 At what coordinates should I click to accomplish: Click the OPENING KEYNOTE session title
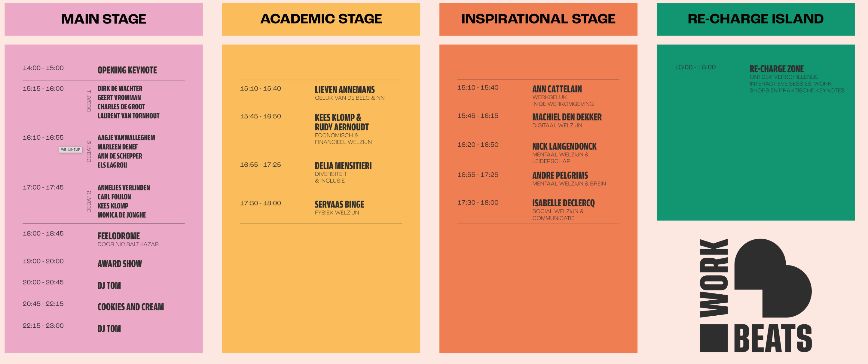(x=127, y=70)
